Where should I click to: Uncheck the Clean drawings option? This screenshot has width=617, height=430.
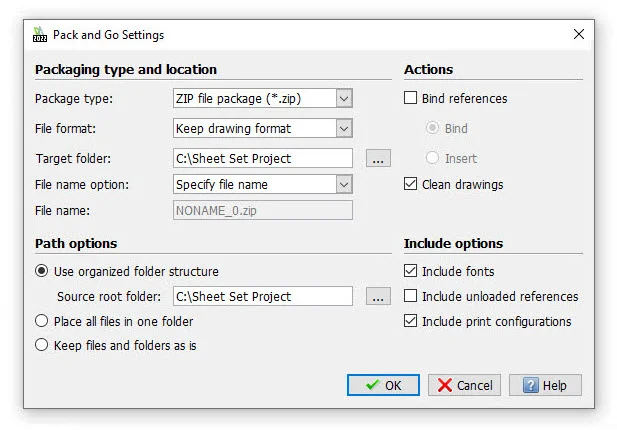tap(410, 184)
